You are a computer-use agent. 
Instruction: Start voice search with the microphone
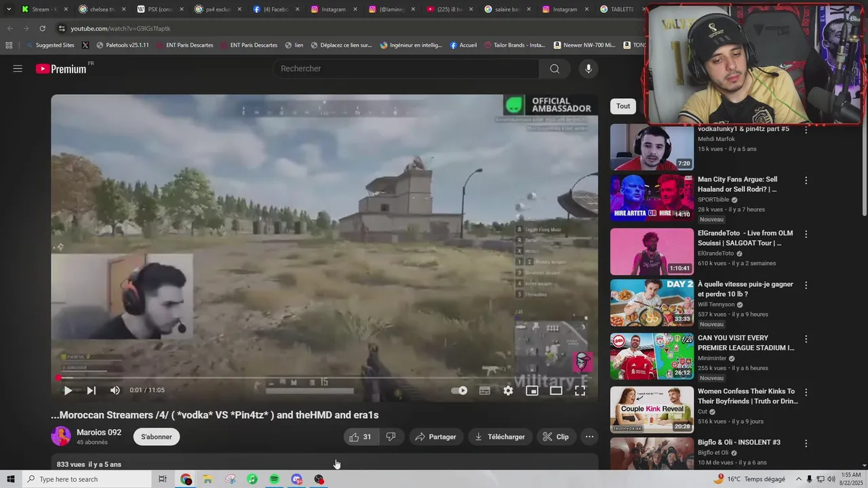tap(589, 68)
